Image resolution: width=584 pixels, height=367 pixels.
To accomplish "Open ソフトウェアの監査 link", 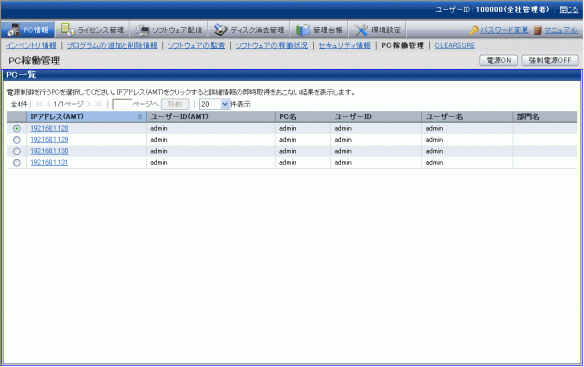I will pyautogui.click(x=196, y=45).
